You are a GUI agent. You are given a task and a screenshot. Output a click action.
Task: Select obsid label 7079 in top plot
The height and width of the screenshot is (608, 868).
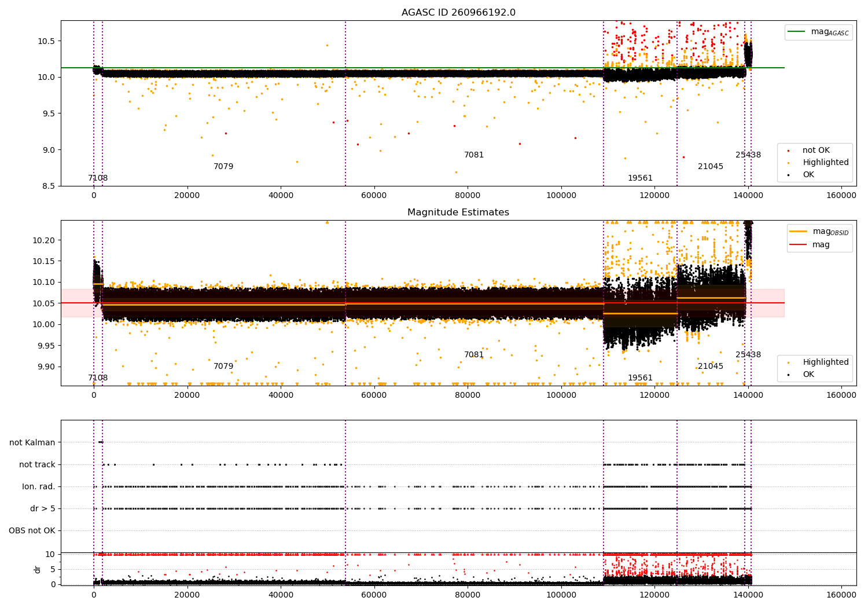tap(223, 167)
